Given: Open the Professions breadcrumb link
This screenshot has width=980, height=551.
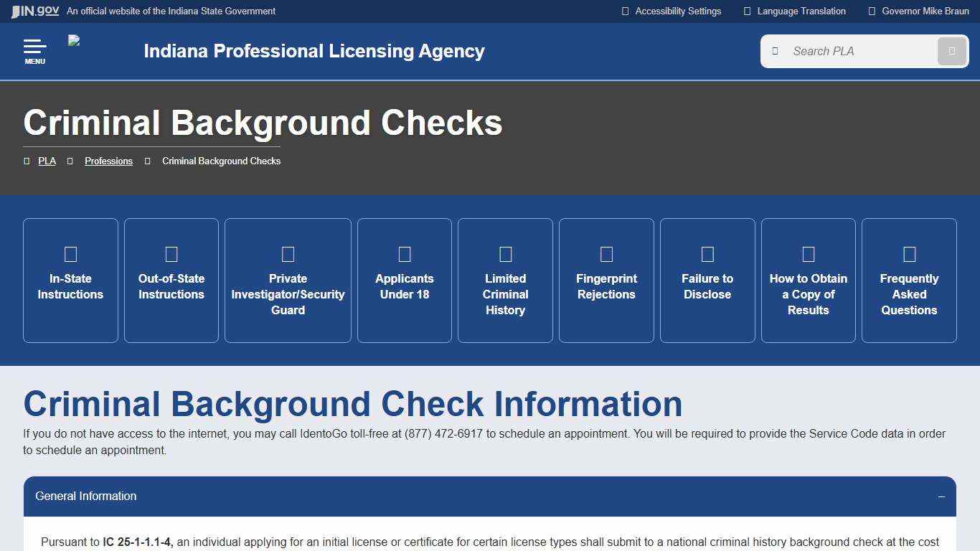Looking at the screenshot, I should 108,161.
